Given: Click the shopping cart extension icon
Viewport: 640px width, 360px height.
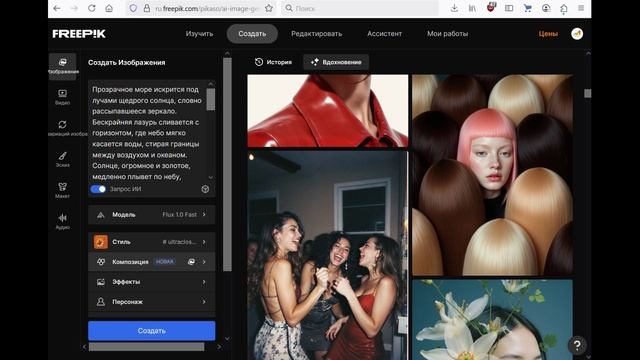Looking at the screenshot, I should coord(527,8).
